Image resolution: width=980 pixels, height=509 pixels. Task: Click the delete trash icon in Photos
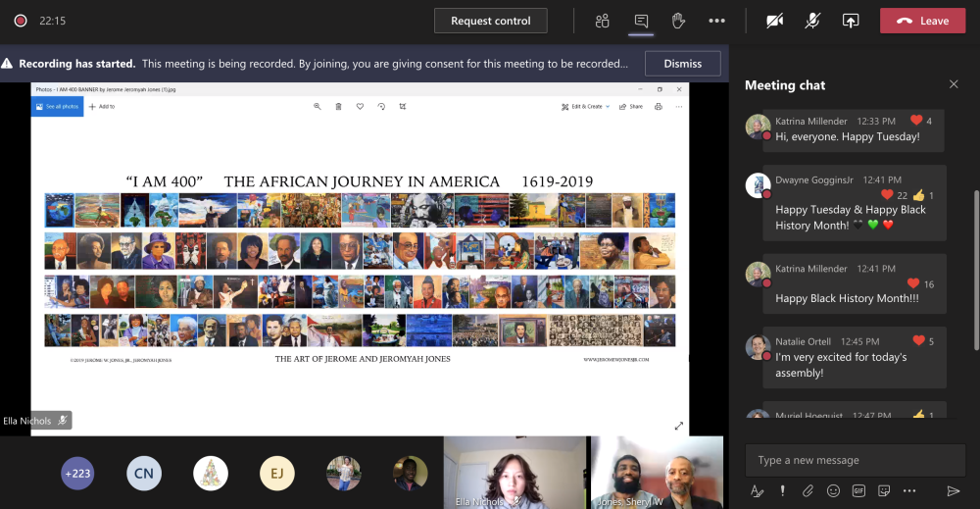pos(339,106)
